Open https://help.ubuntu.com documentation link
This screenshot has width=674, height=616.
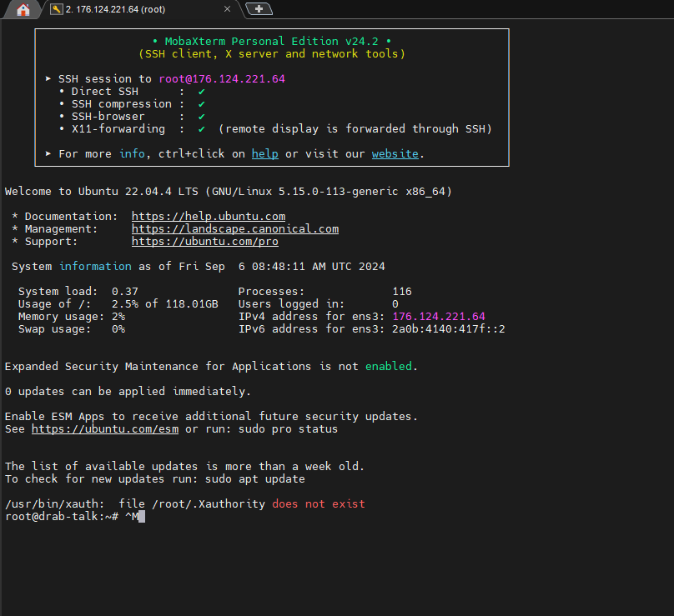pos(209,216)
